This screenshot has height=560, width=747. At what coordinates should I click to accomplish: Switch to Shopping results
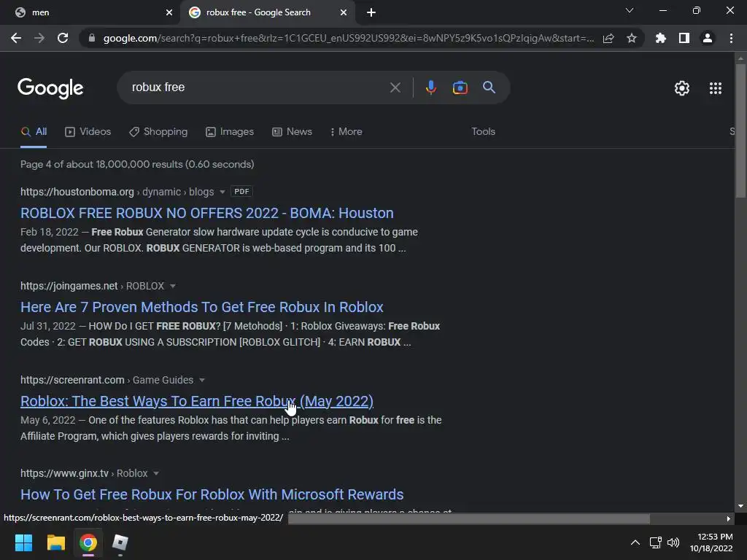158,132
